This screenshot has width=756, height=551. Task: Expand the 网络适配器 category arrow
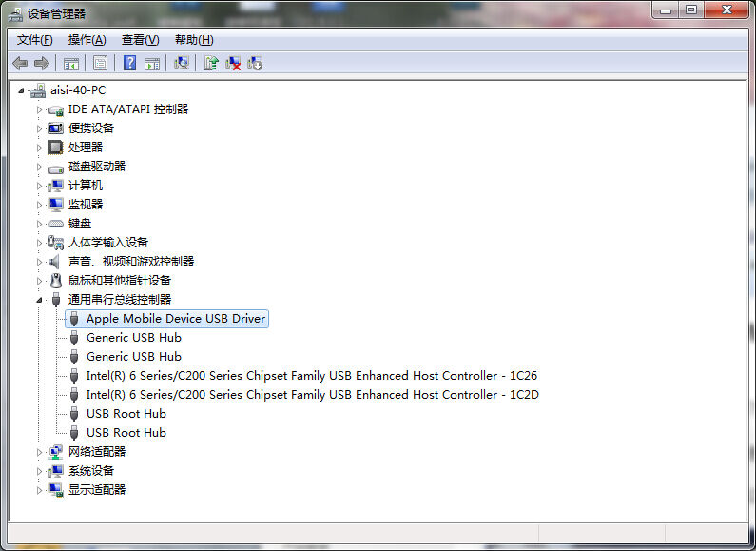pos(40,452)
